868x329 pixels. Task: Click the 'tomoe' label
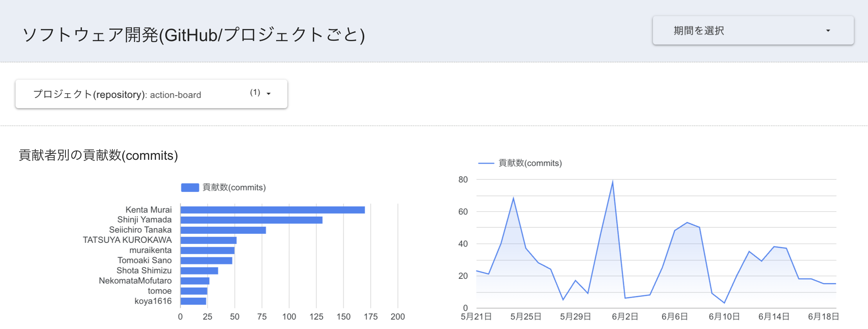click(x=160, y=291)
